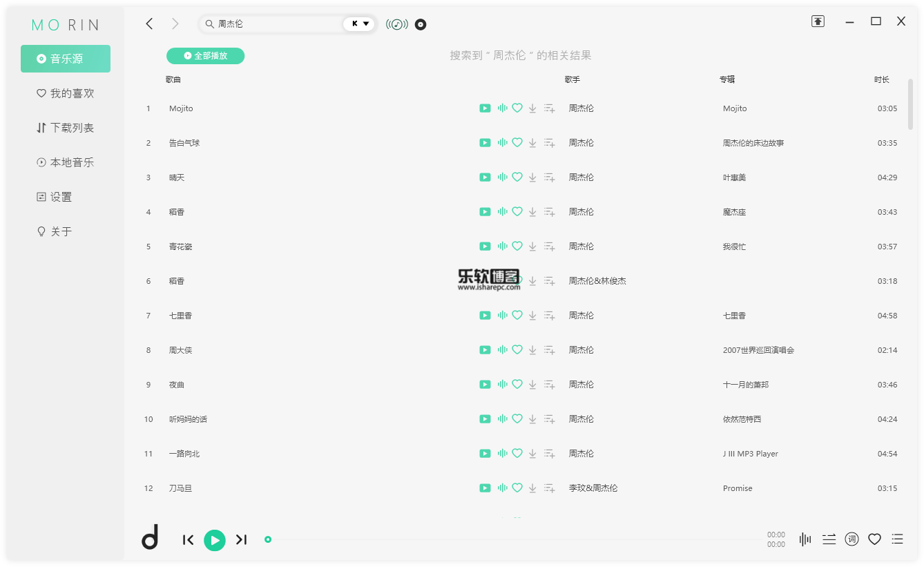Skip to previous track
This screenshot has height=567, width=924.
188,540
